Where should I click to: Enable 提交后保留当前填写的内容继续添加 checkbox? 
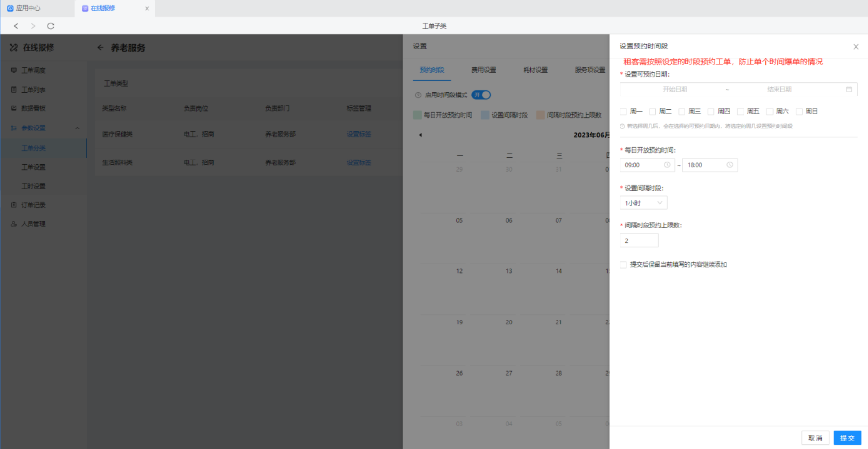[x=623, y=265]
